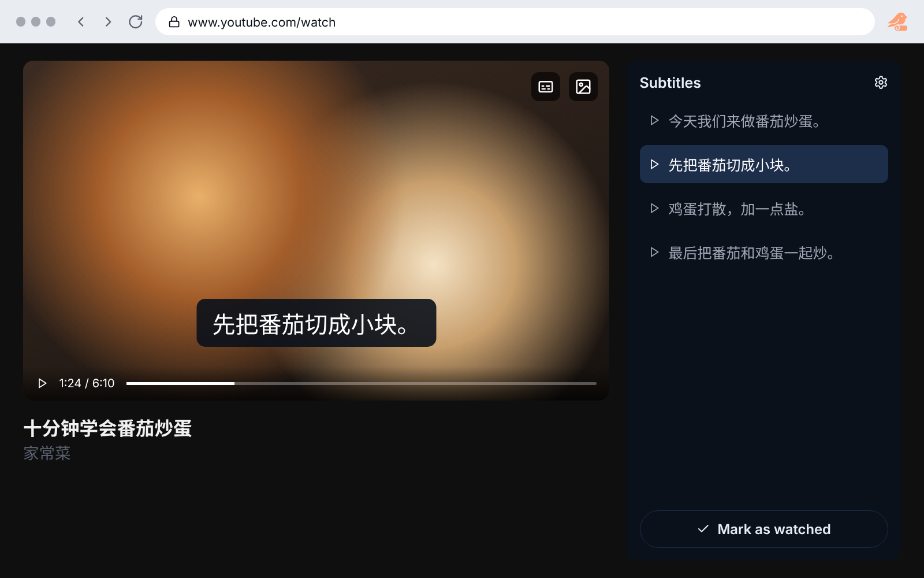The height and width of the screenshot is (578, 924).
Task: Play subtitle line 最后把番茄和鸡蛋一起炒
Action: click(x=654, y=253)
